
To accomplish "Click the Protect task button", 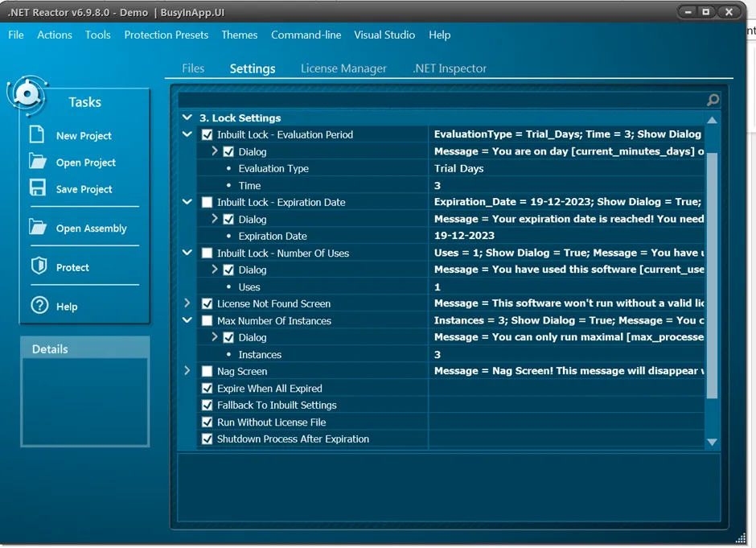I will [x=73, y=268].
